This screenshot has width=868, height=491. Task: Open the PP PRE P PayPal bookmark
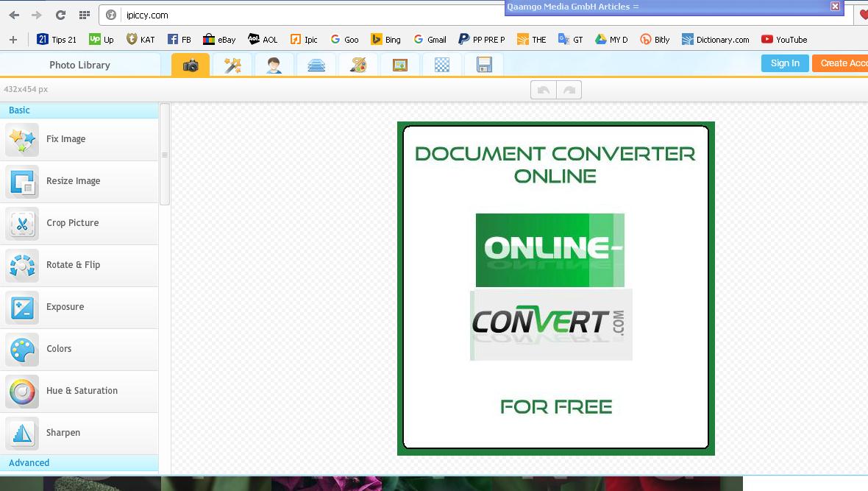tap(482, 39)
